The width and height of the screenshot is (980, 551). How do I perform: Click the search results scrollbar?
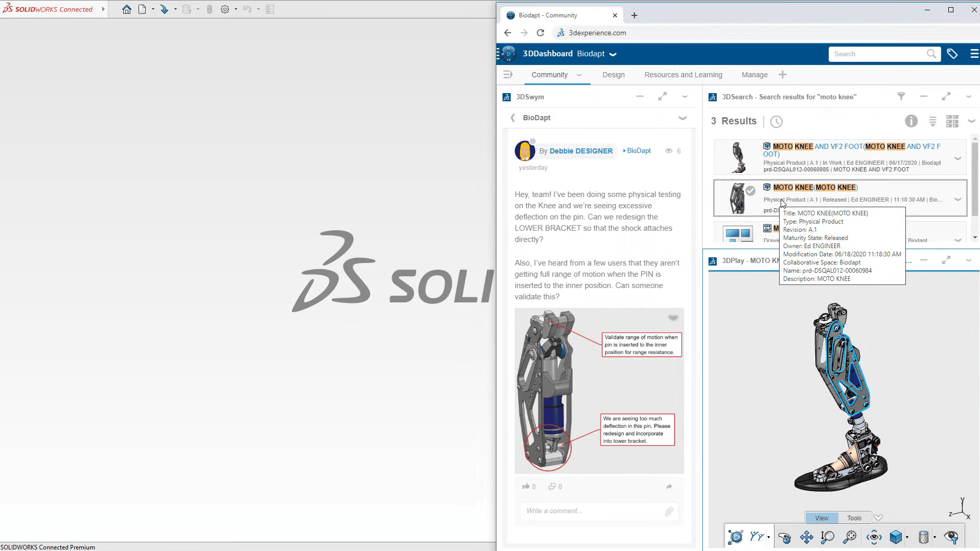coord(974,179)
